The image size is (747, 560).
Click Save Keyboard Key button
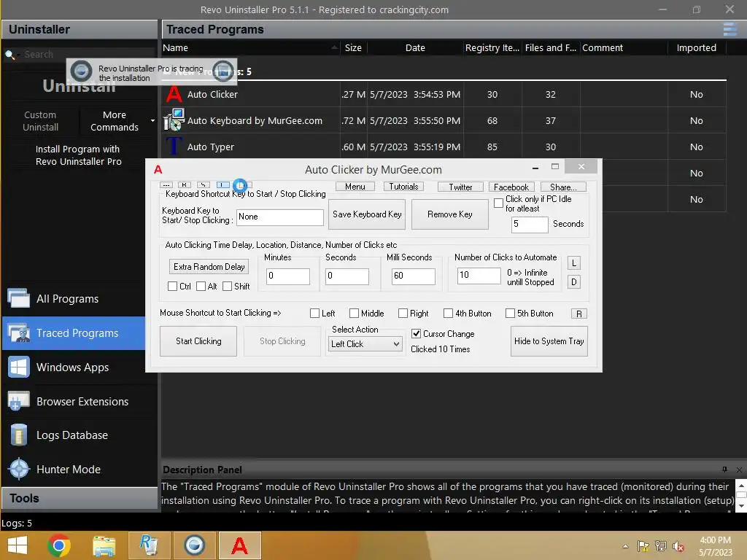click(367, 214)
